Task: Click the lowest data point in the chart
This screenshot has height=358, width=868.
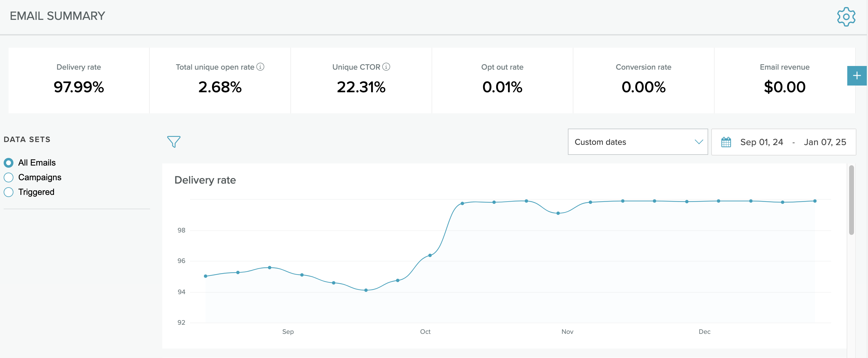Action: click(x=366, y=290)
